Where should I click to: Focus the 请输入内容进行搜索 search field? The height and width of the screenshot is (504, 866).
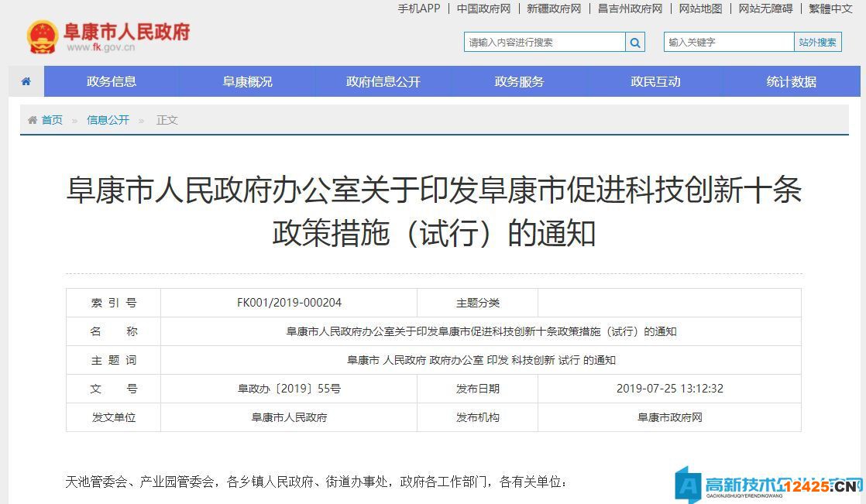[545, 43]
